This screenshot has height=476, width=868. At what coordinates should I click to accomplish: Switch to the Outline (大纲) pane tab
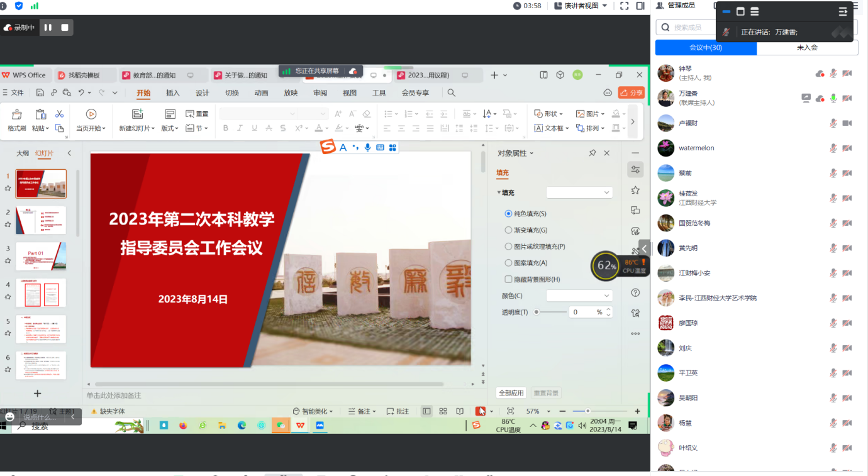coord(23,153)
